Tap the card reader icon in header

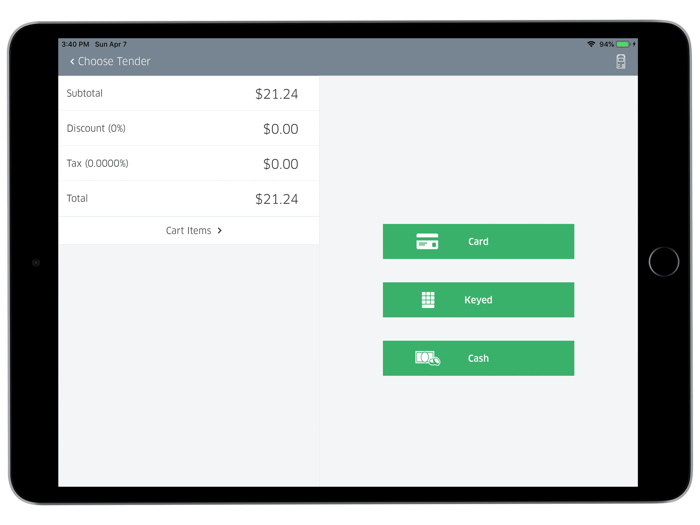pyautogui.click(x=621, y=62)
